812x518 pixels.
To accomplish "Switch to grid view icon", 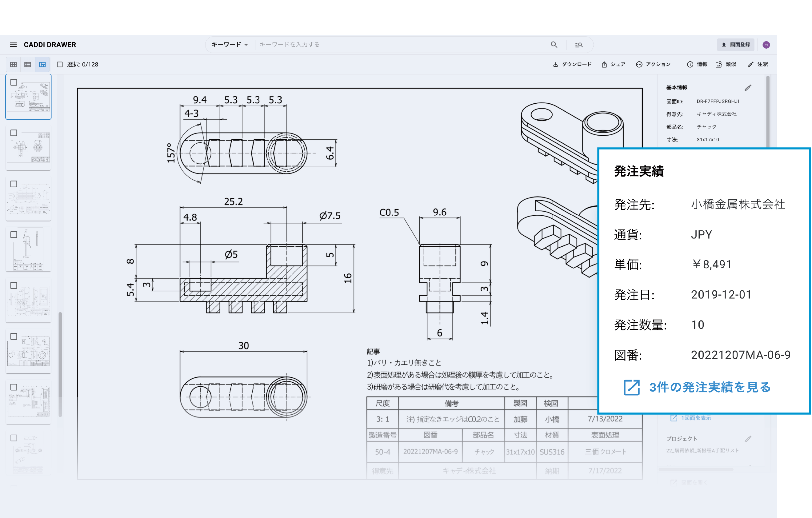I will [13, 64].
